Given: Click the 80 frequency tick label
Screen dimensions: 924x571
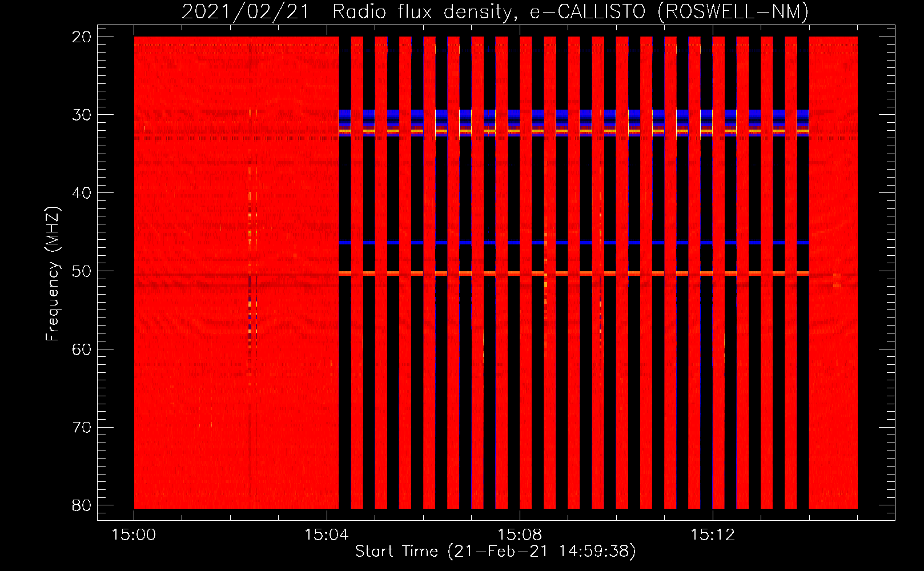Looking at the screenshot, I should (x=82, y=505).
